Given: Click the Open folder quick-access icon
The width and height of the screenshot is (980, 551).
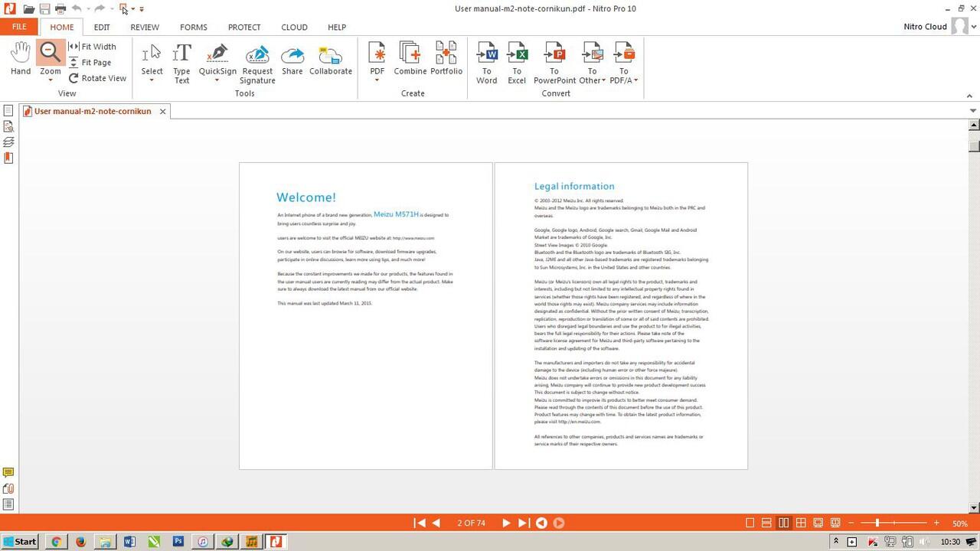Looking at the screenshot, I should point(28,9).
